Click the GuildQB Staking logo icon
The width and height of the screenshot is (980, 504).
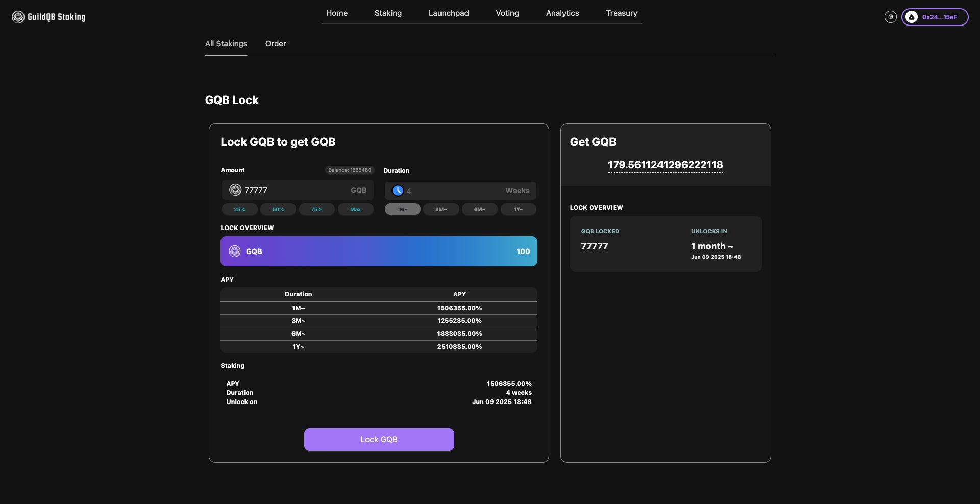(x=18, y=17)
